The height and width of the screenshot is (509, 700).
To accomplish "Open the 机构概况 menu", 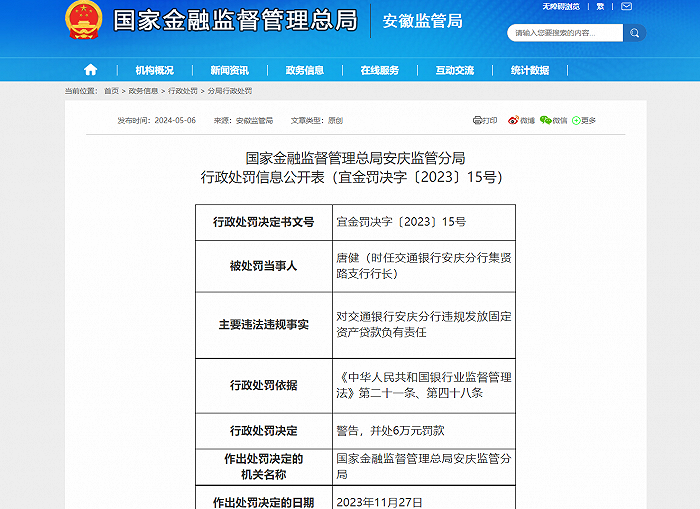I will click(x=154, y=70).
